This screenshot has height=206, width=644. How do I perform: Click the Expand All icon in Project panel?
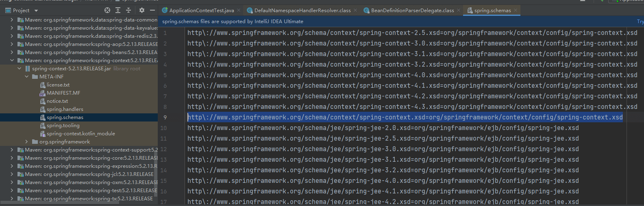click(x=118, y=10)
